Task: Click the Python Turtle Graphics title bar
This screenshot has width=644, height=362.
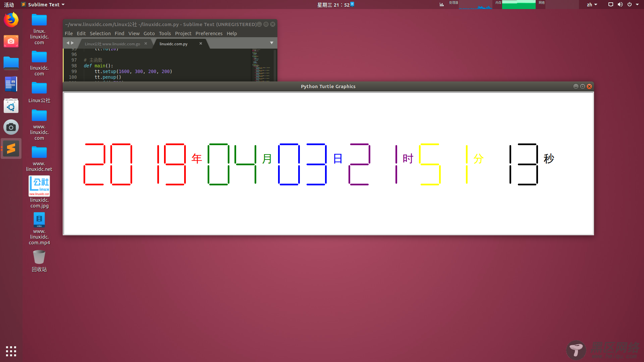Action: pyautogui.click(x=328, y=86)
